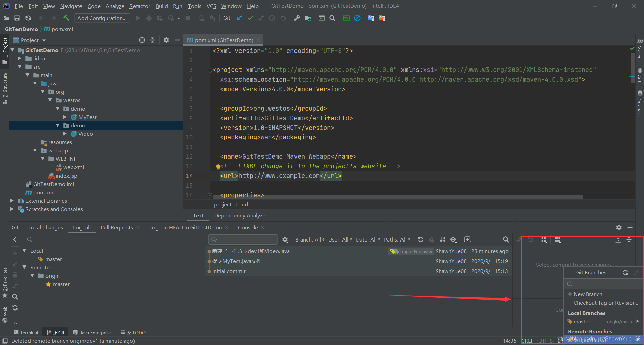Switch to the Pull Requests tab

(117, 227)
